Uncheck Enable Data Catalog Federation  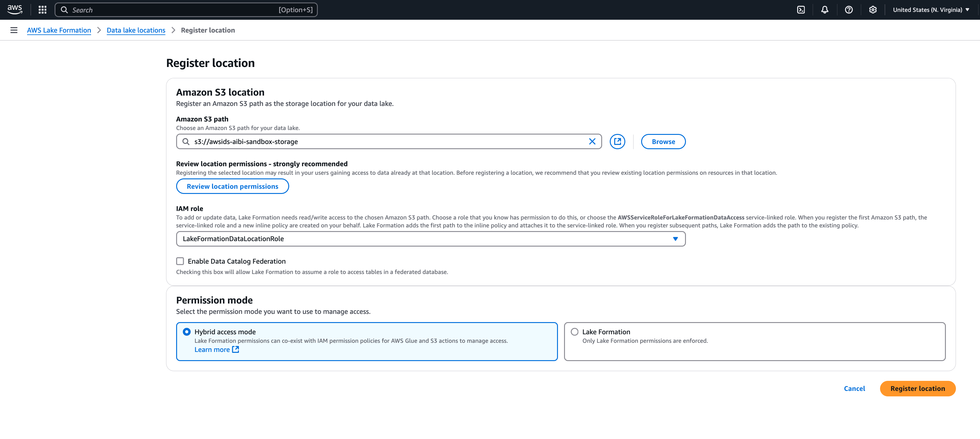pos(180,261)
